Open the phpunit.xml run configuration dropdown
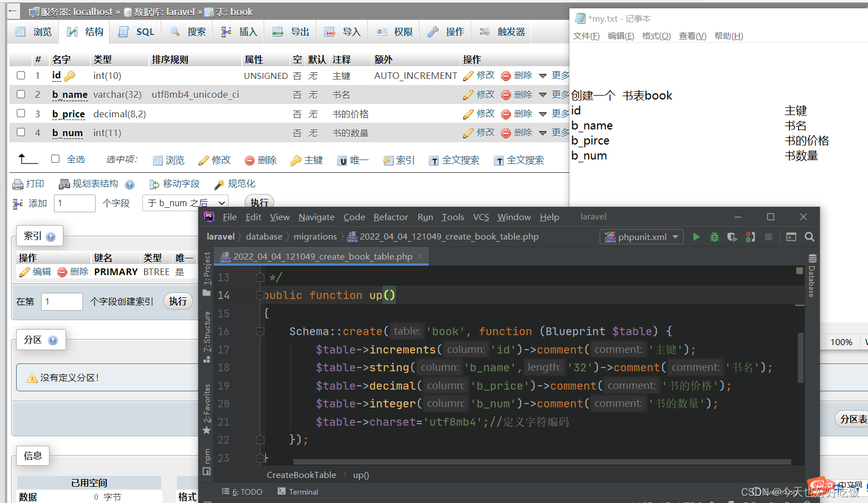The width and height of the screenshot is (868, 503). 642,237
